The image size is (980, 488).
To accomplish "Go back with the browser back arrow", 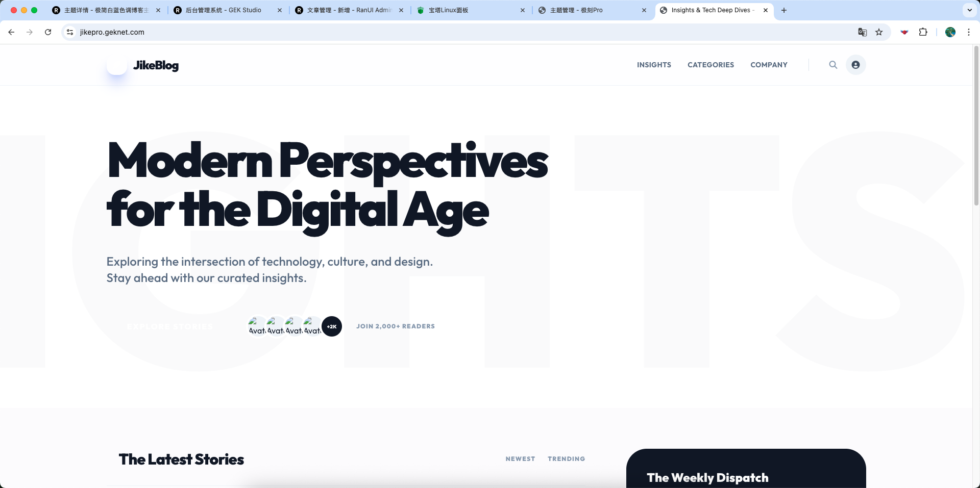I will pos(11,32).
